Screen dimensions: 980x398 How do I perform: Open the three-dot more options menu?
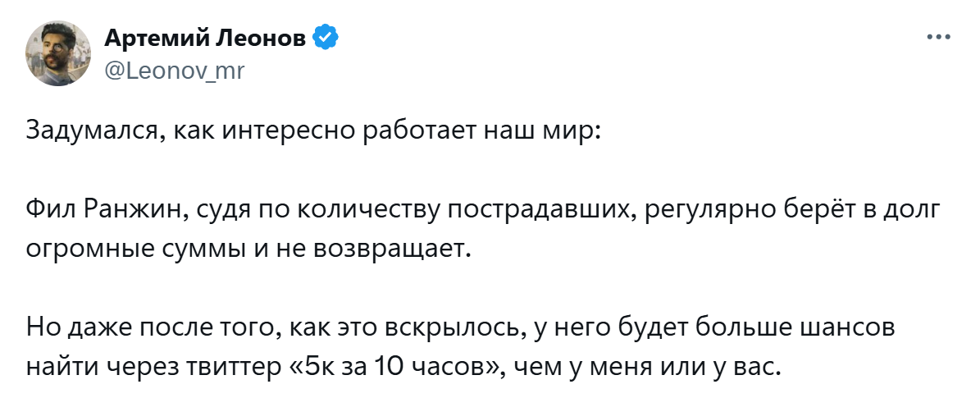938,37
